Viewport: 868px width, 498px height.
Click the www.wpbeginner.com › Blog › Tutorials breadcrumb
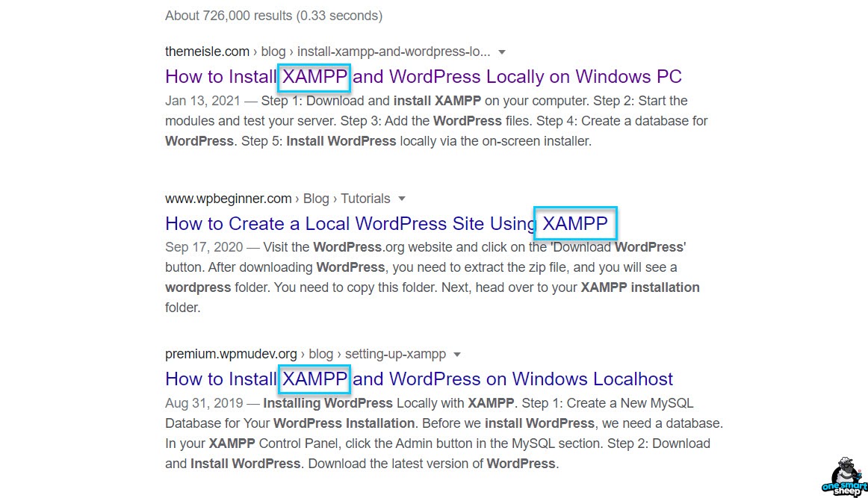pos(277,199)
